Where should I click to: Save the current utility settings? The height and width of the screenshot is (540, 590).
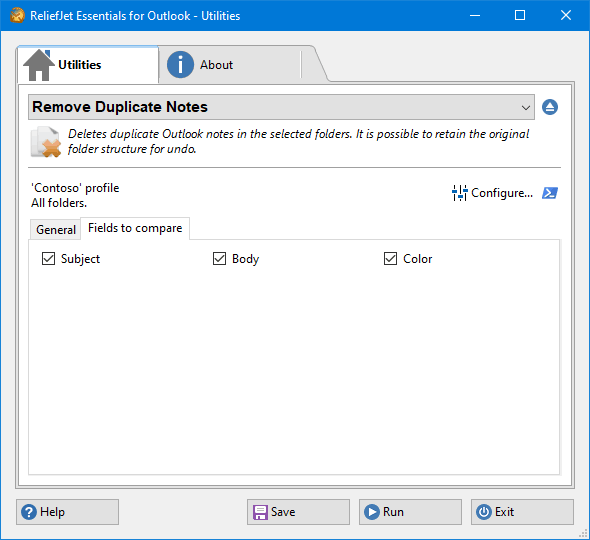(x=298, y=512)
